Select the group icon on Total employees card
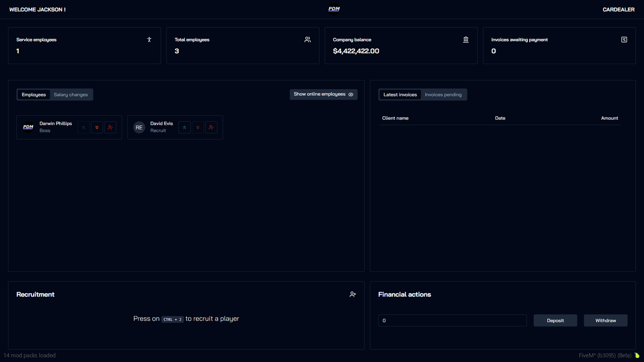Image resolution: width=644 pixels, height=362 pixels. 307,39
